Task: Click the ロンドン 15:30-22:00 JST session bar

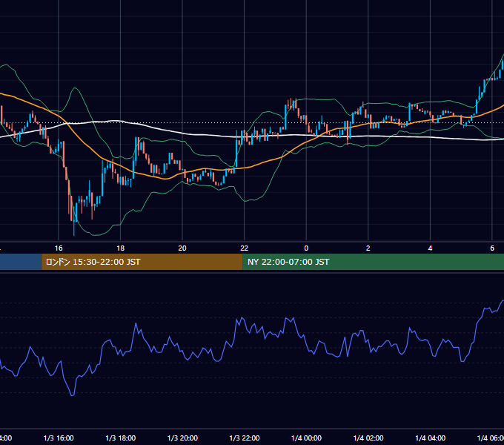Action: [142, 262]
